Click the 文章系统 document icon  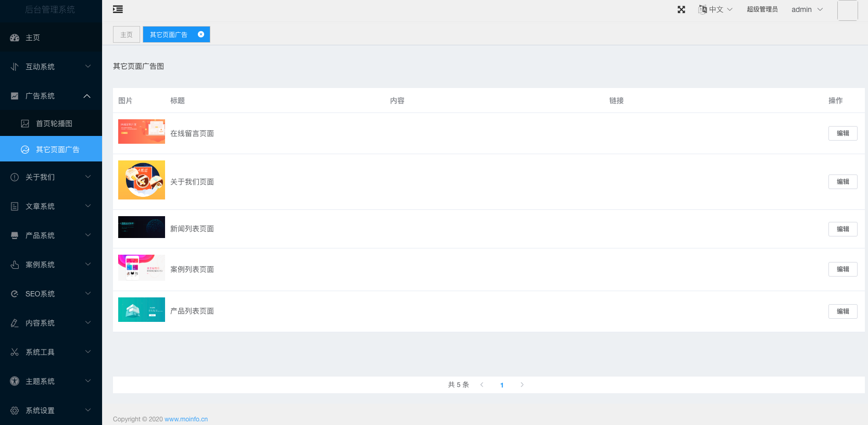[15, 206]
